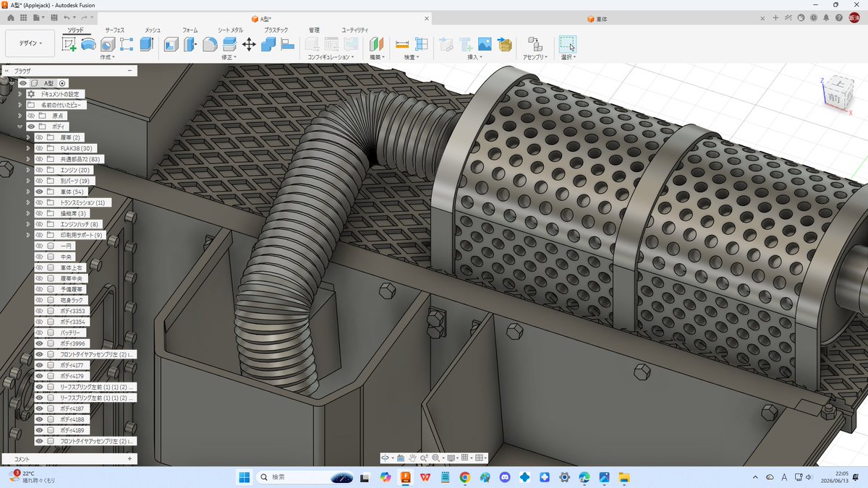Open new design tab with plus button
Screen dimensions: 868x488
tap(775, 18)
